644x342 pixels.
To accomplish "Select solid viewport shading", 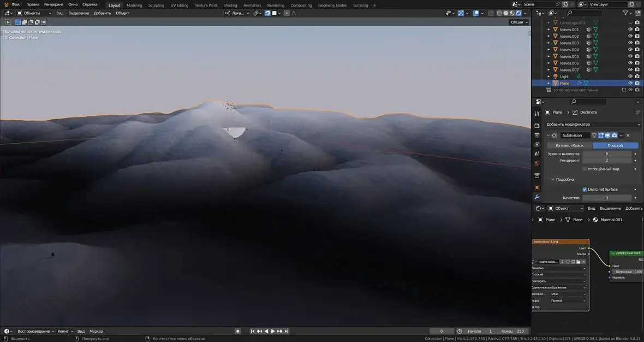I will click(506, 13).
